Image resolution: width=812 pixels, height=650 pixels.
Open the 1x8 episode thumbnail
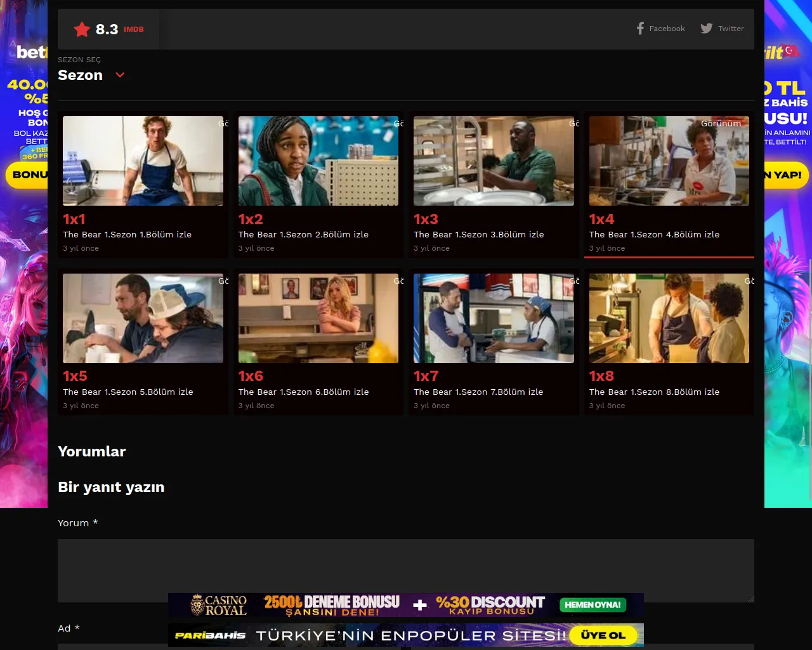pyautogui.click(x=669, y=318)
